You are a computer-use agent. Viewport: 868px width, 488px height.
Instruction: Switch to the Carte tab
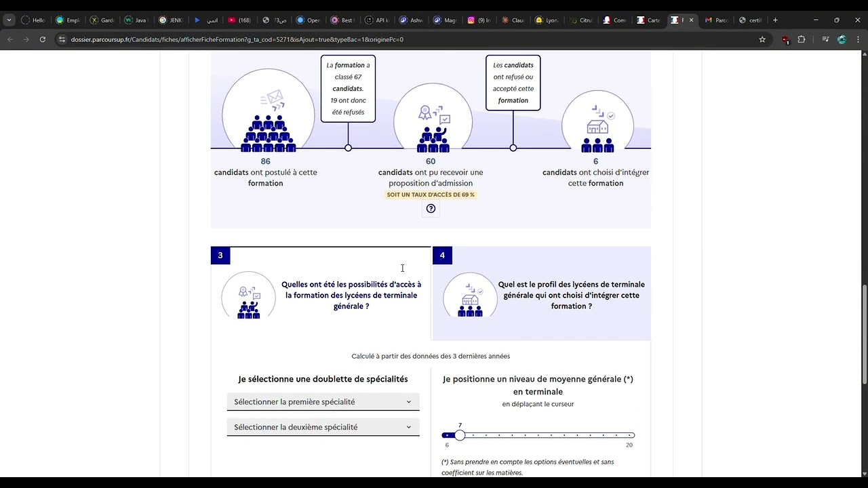pos(649,20)
